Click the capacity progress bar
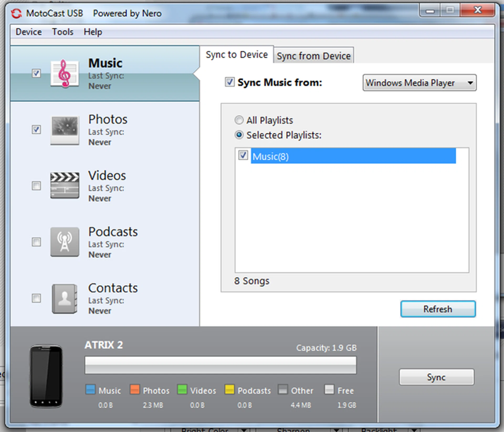 [x=220, y=365]
